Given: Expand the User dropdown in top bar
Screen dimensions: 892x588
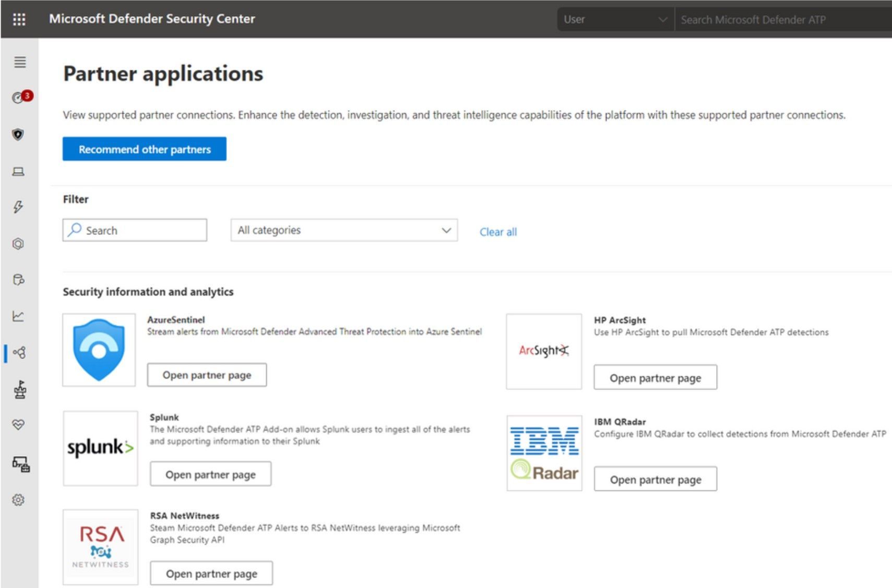Looking at the screenshot, I should (x=615, y=19).
